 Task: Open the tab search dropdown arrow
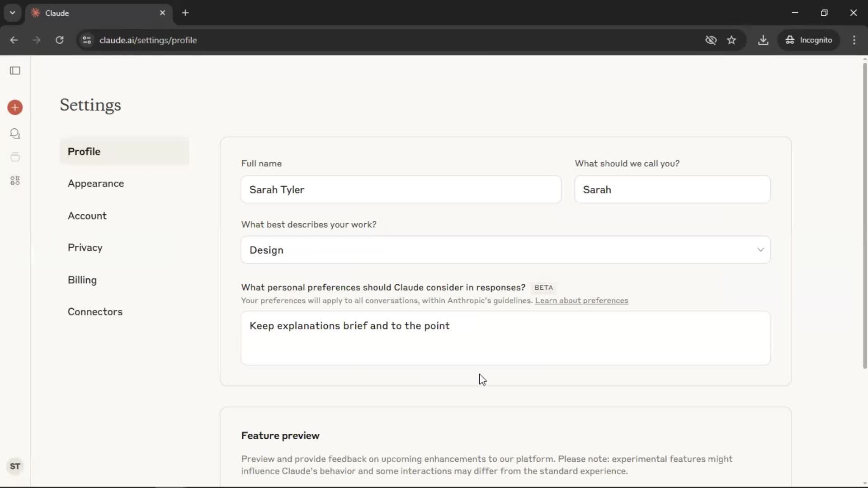point(13,13)
